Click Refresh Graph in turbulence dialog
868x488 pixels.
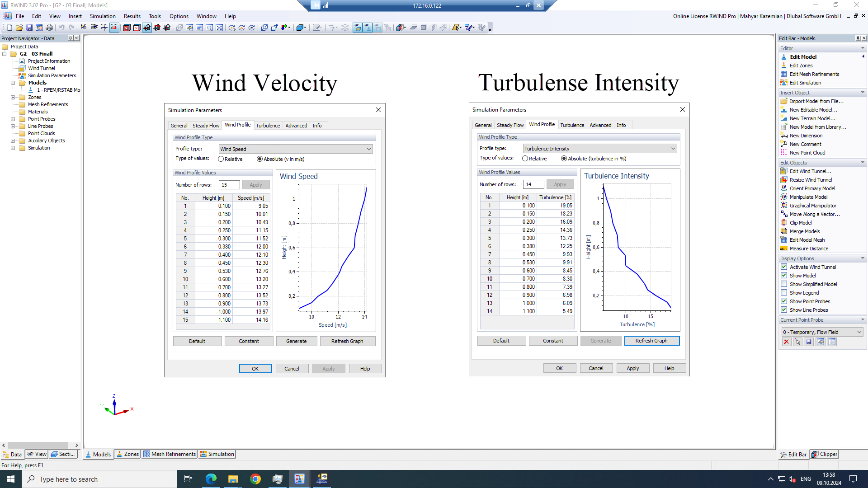[x=651, y=340]
